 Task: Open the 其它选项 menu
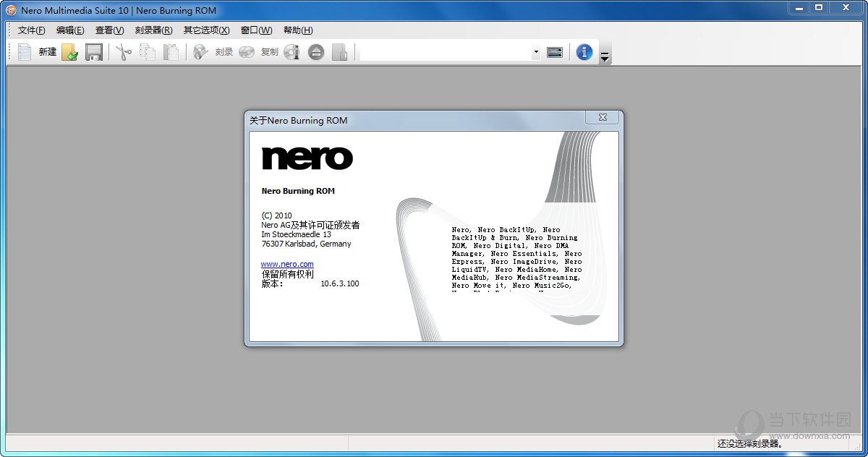tap(206, 30)
